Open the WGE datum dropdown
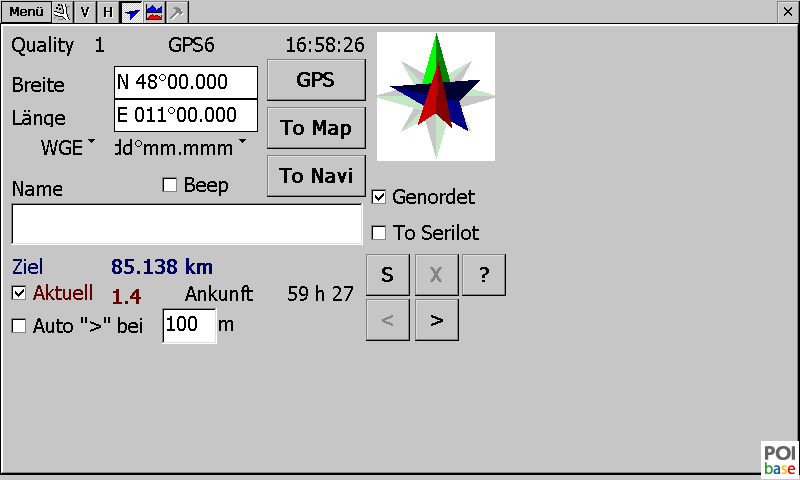This screenshot has width=800, height=480. coord(68,148)
